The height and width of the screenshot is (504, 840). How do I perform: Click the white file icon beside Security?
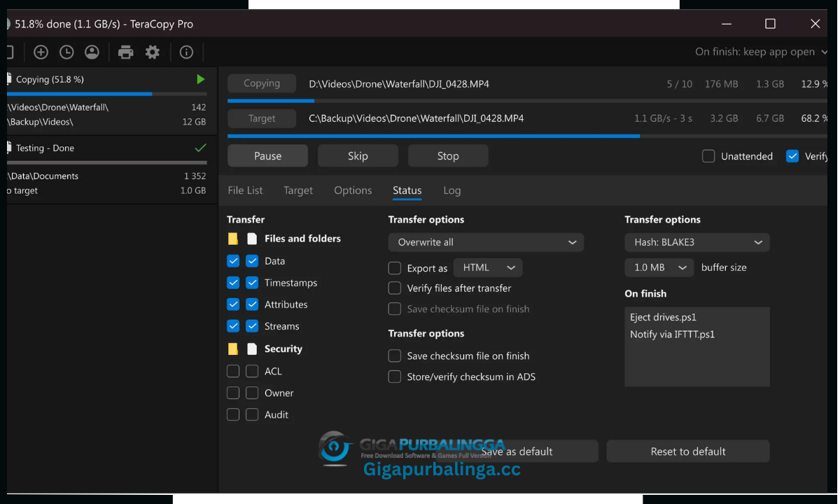[252, 349]
